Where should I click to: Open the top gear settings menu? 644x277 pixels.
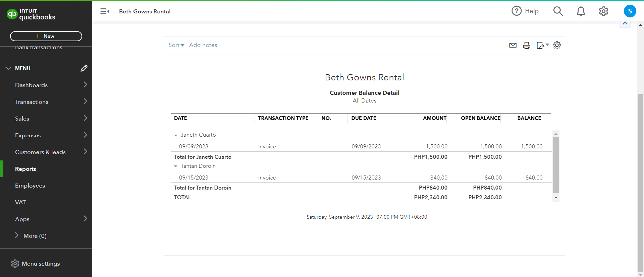603,11
